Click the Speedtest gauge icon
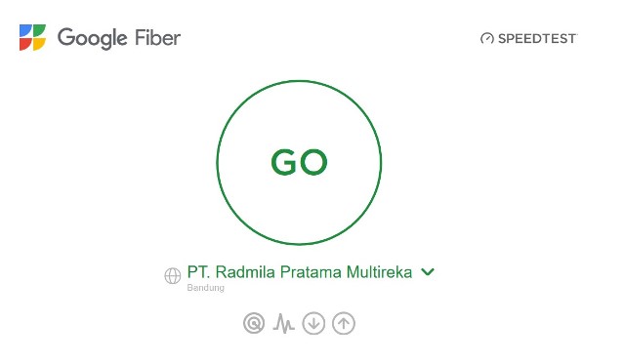 coord(487,38)
